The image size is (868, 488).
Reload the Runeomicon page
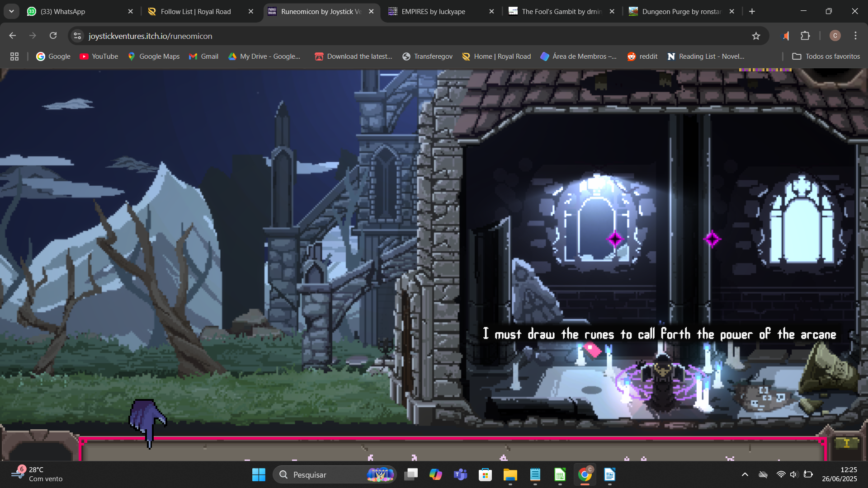53,36
